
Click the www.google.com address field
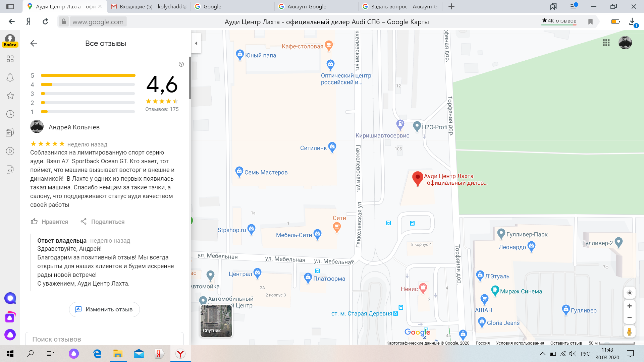pyautogui.click(x=98, y=22)
